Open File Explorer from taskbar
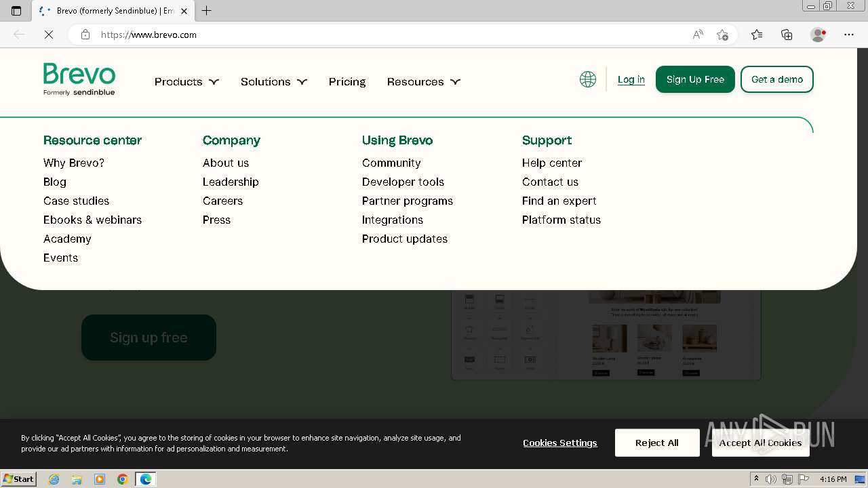868x488 pixels. [77, 479]
